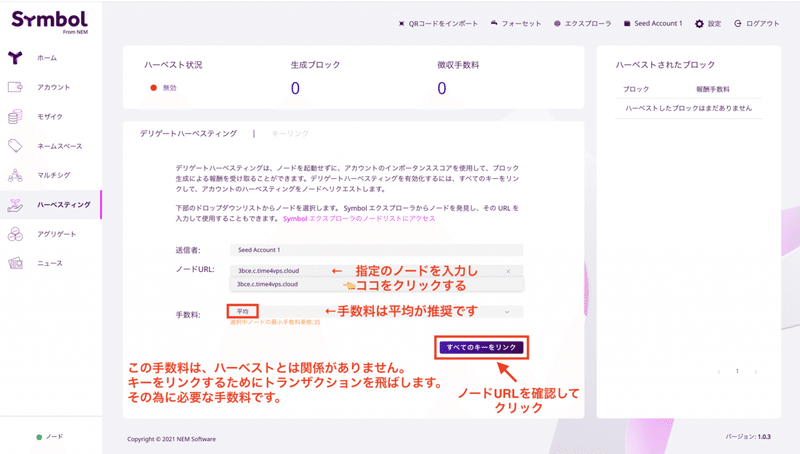
Task: Open the Namespace tag icon
Action: tap(15, 146)
